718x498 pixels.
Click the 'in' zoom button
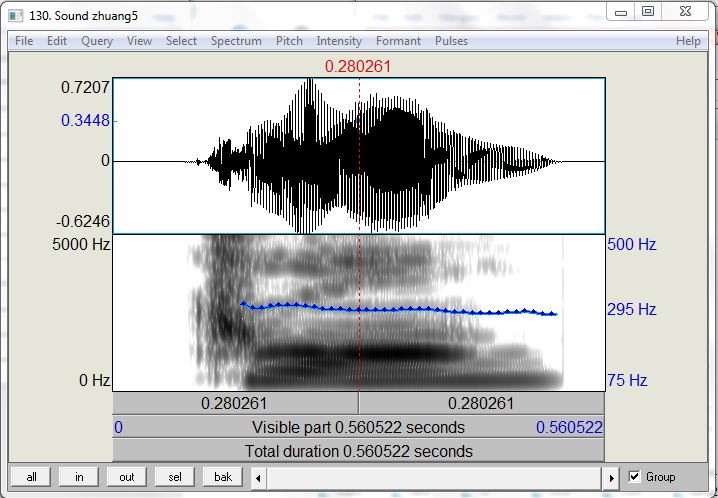tap(79, 477)
